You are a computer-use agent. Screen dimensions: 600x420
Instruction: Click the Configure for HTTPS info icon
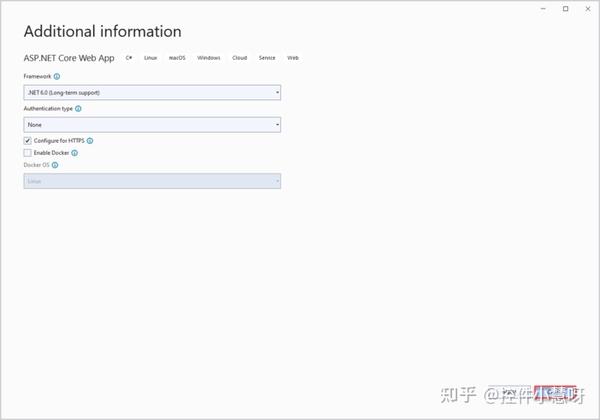click(x=90, y=141)
